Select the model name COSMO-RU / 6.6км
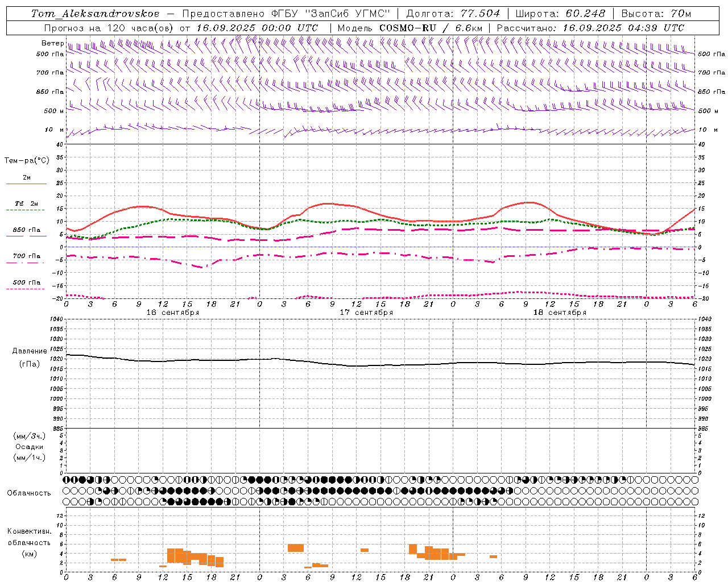 [431, 28]
